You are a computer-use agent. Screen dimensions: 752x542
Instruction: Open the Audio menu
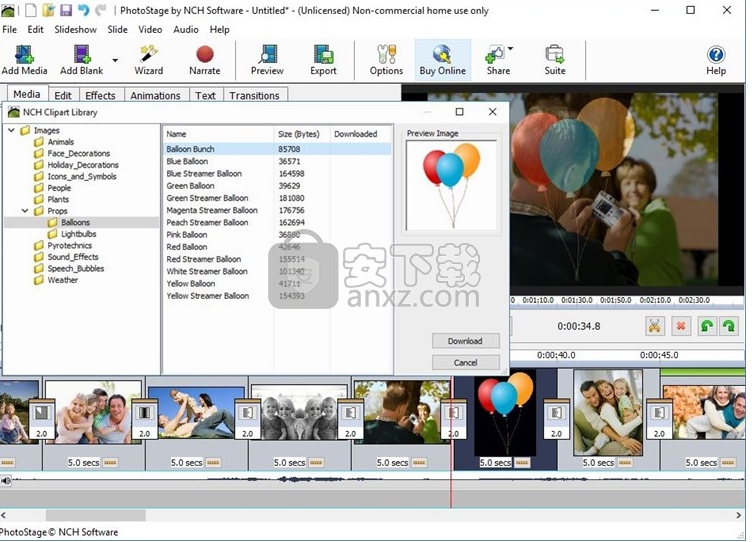(186, 30)
